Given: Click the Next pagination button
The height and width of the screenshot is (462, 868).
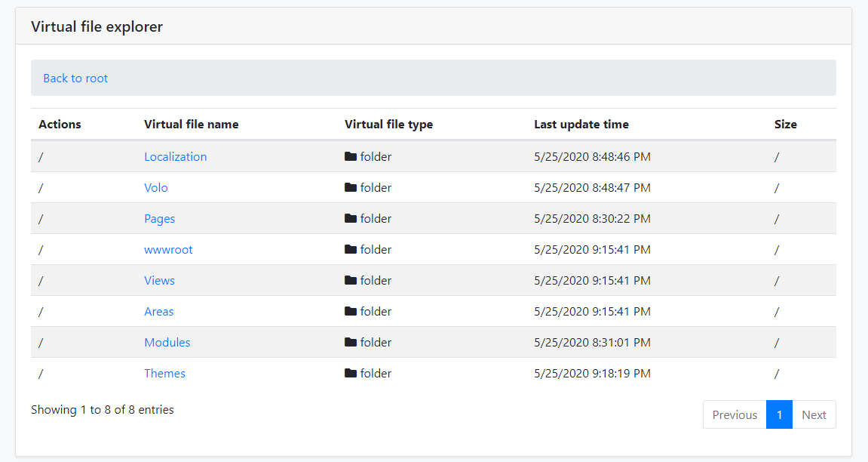Looking at the screenshot, I should [814, 414].
